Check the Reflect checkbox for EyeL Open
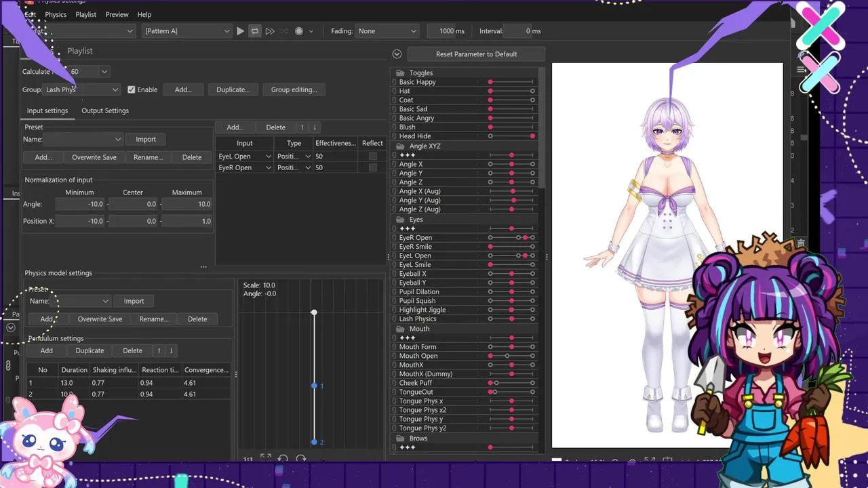868x488 pixels. pyautogui.click(x=372, y=156)
